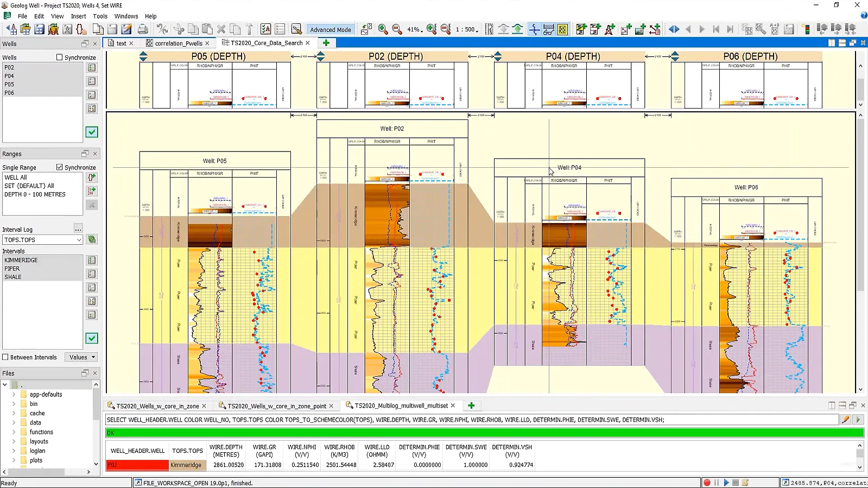Image resolution: width=868 pixels, height=488 pixels.
Task: Expand the app-defaults folder
Action: (x=14, y=395)
